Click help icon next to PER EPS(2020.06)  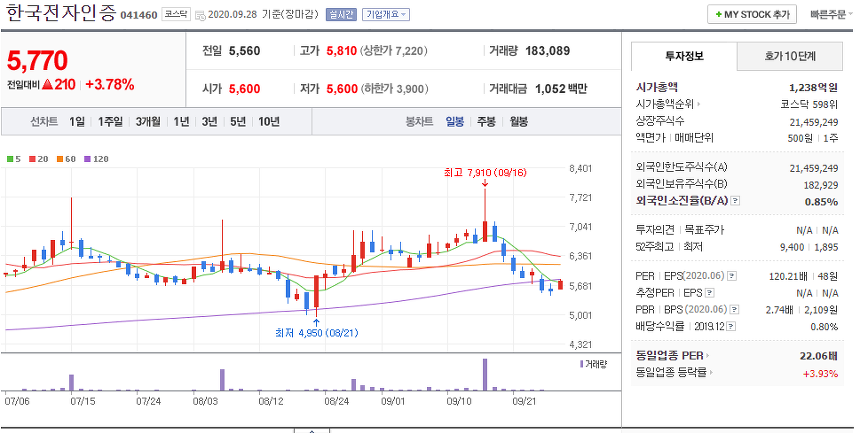tap(732, 276)
